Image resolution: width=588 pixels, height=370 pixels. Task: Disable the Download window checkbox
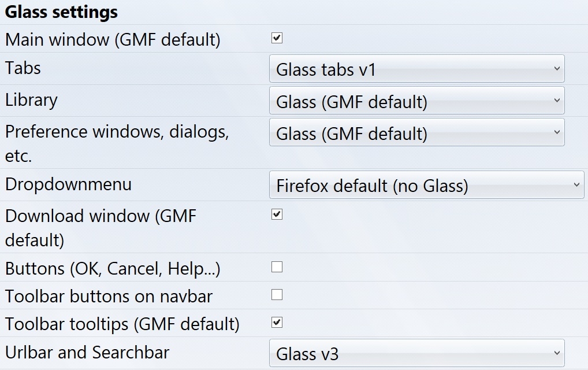point(277,215)
